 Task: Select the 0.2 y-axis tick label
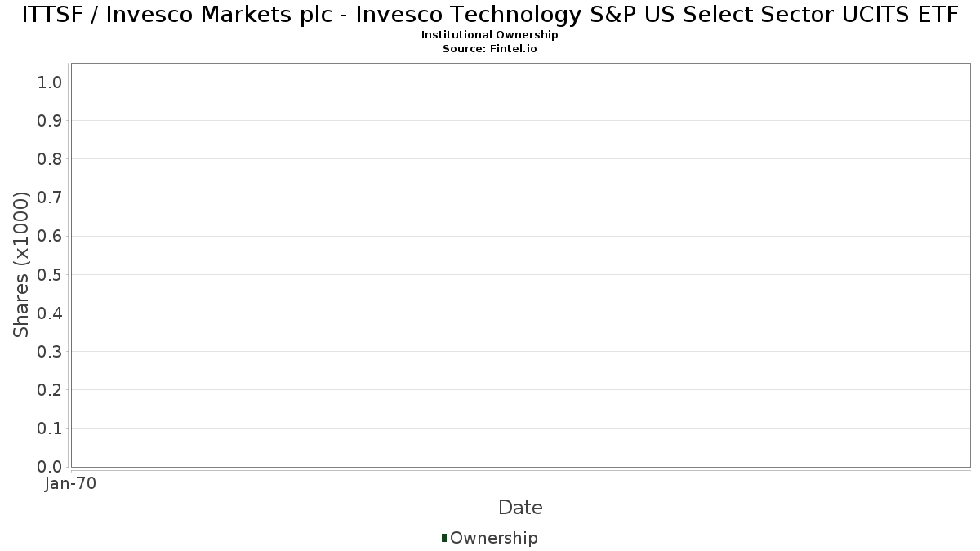(50, 390)
